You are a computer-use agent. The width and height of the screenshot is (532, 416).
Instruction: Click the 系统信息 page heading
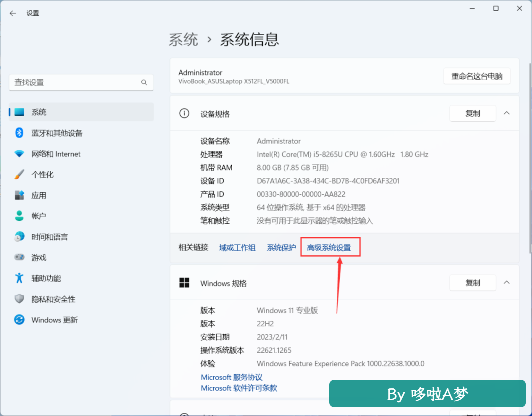(249, 40)
